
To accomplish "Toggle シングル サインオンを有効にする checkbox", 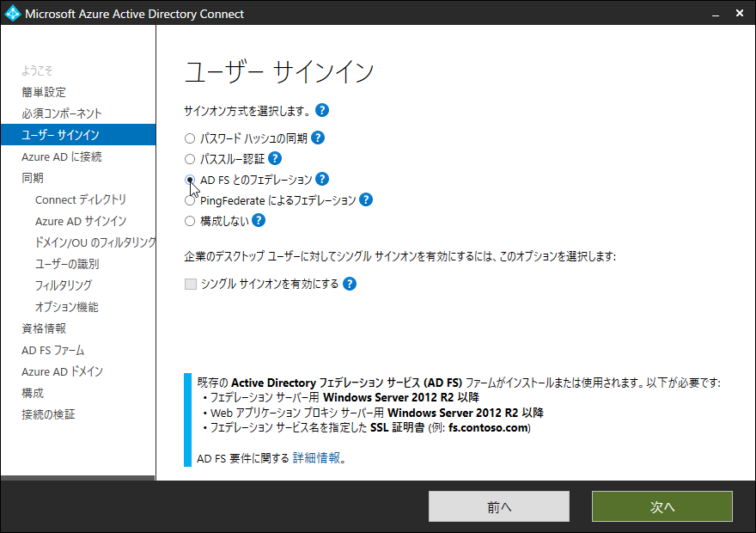I will [x=191, y=284].
